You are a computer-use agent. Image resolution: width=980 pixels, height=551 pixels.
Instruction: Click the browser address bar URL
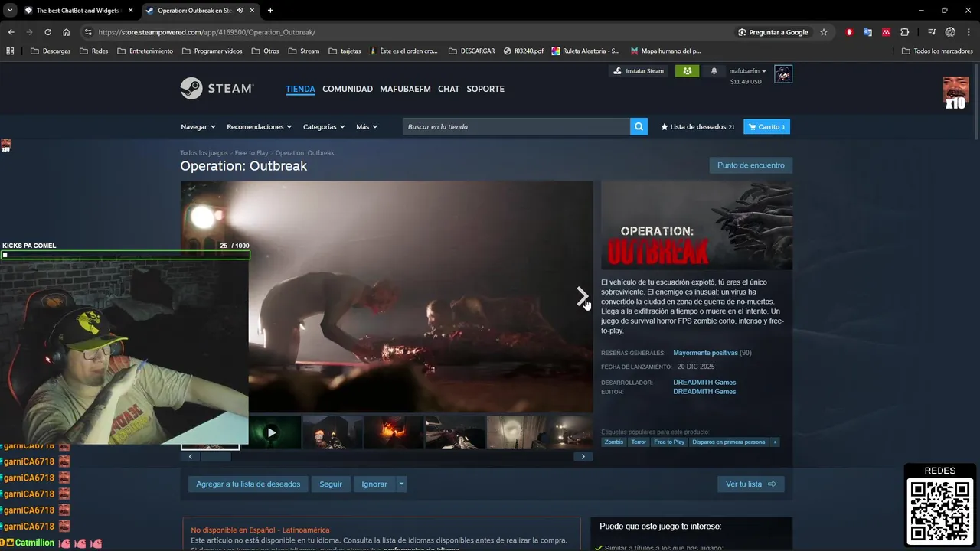pos(207,32)
